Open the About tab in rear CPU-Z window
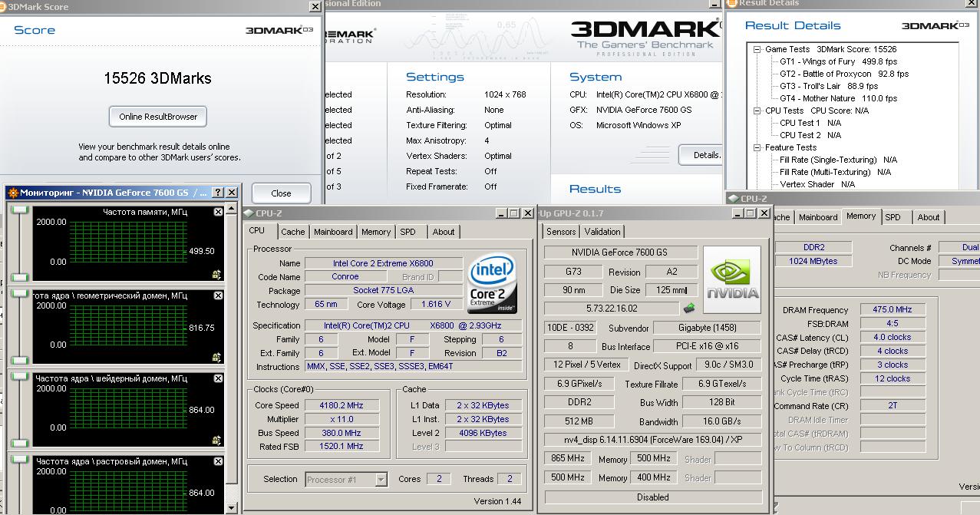The image size is (980, 515). [x=929, y=217]
